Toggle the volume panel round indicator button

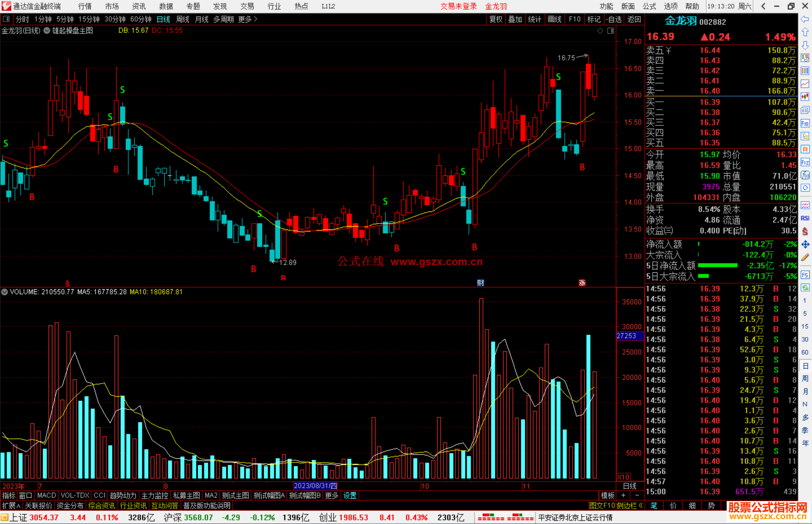click(5, 292)
